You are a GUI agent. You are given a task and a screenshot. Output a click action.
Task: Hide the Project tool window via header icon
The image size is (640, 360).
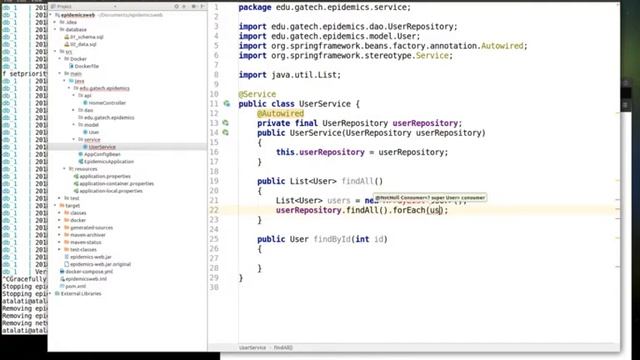[x=202, y=7]
